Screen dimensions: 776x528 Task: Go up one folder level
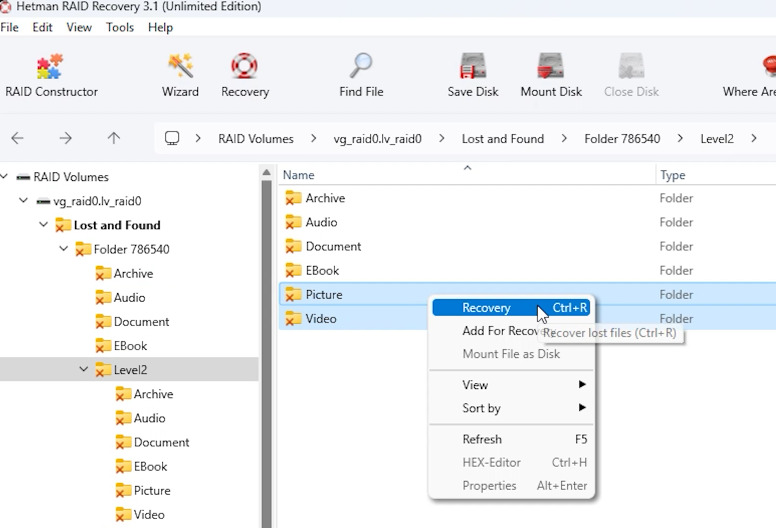pyautogui.click(x=114, y=138)
